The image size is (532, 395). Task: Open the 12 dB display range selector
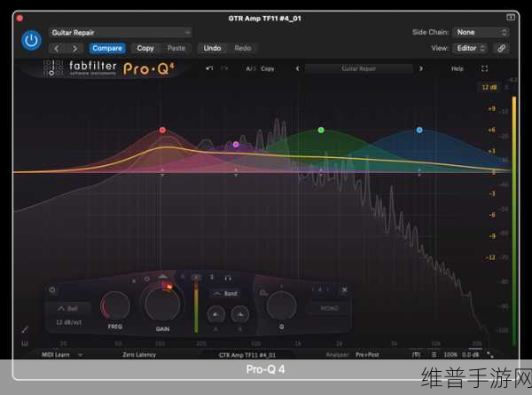coord(489,87)
